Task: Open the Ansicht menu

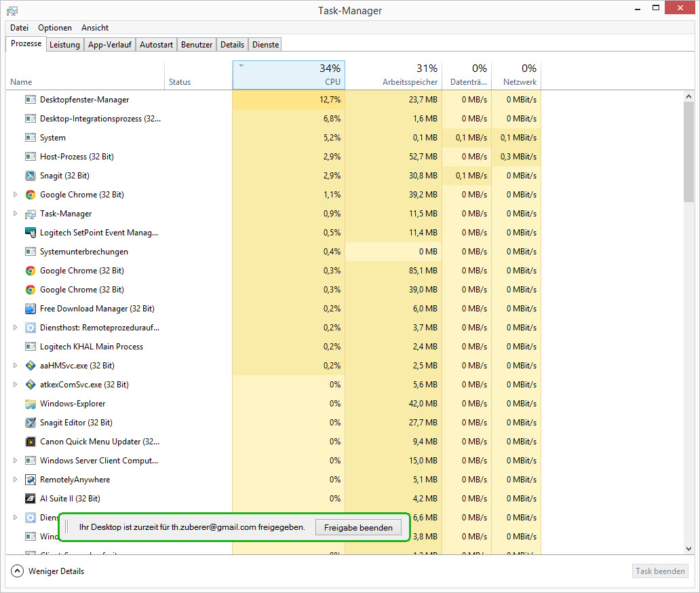Action: (95, 28)
